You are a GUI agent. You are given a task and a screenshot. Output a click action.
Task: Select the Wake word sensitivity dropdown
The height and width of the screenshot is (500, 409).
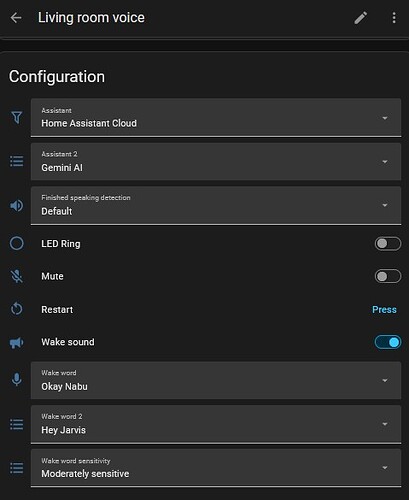pyautogui.click(x=216, y=468)
